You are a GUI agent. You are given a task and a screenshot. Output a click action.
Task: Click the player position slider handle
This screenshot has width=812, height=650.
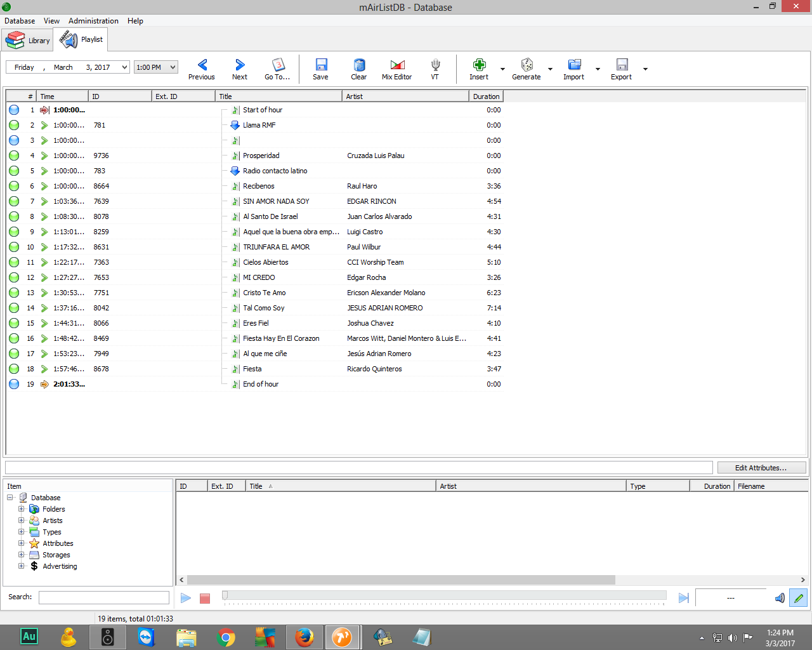(x=225, y=595)
